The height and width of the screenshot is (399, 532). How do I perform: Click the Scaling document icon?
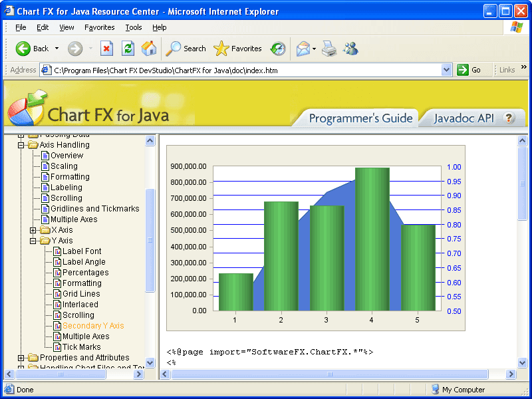45,166
